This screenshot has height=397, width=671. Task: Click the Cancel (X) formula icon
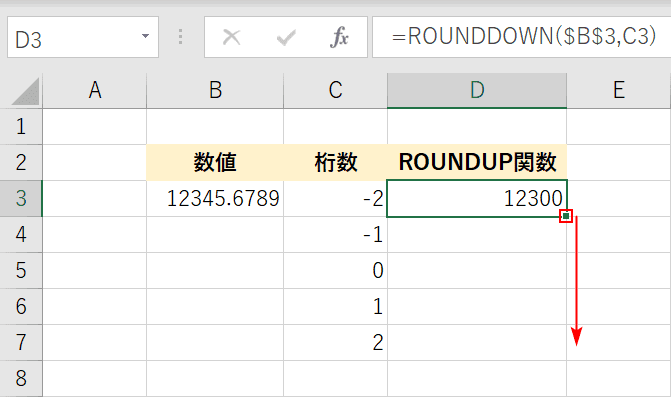(x=232, y=37)
